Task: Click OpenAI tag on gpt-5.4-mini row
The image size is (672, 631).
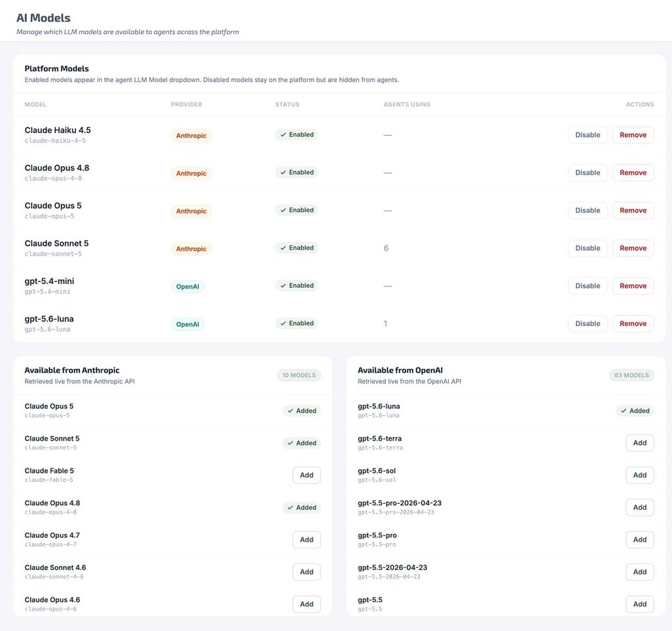Action: coord(188,287)
